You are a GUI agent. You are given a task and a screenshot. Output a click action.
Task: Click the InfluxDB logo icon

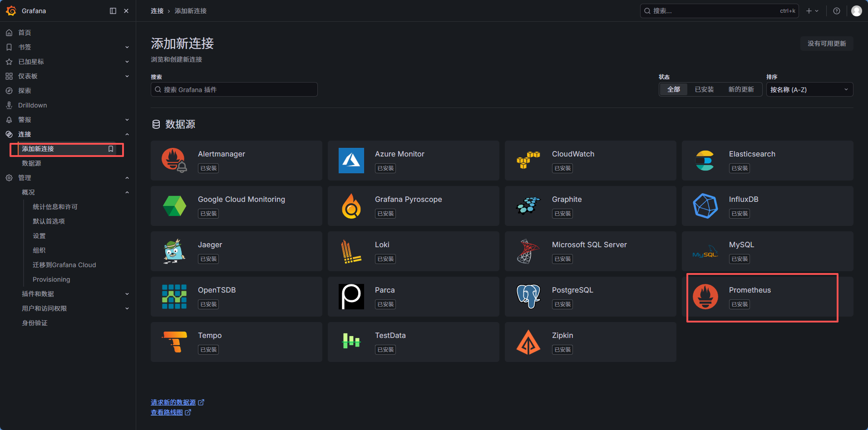(x=705, y=206)
